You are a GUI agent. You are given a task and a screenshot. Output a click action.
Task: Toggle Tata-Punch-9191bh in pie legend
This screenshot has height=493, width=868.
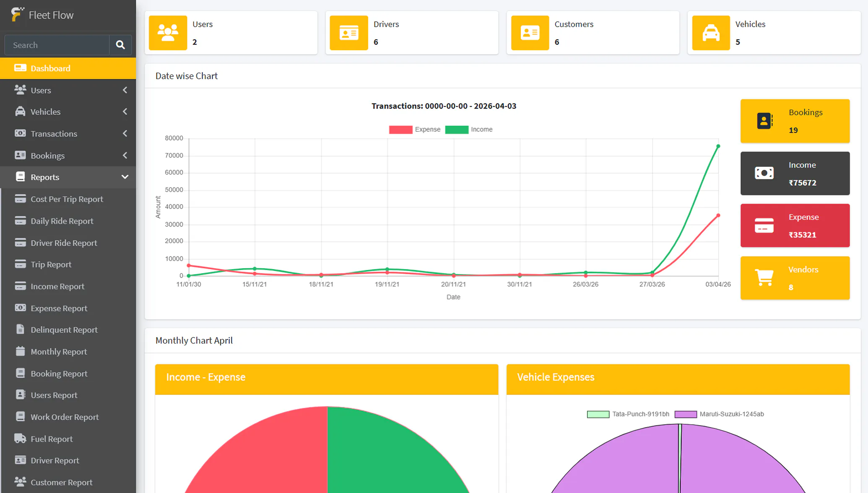628,414
